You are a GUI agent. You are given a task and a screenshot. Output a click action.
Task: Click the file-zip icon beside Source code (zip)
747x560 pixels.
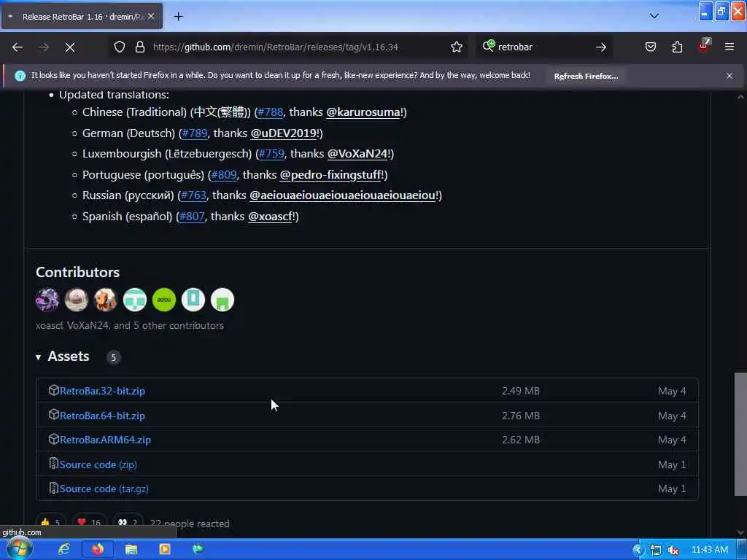(x=54, y=463)
